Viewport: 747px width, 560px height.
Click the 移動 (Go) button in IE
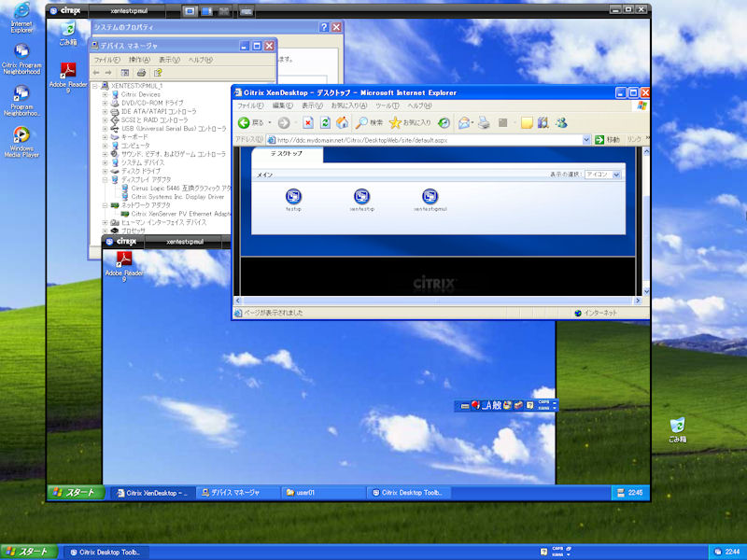pyautogui.click(x=608, y=139)
